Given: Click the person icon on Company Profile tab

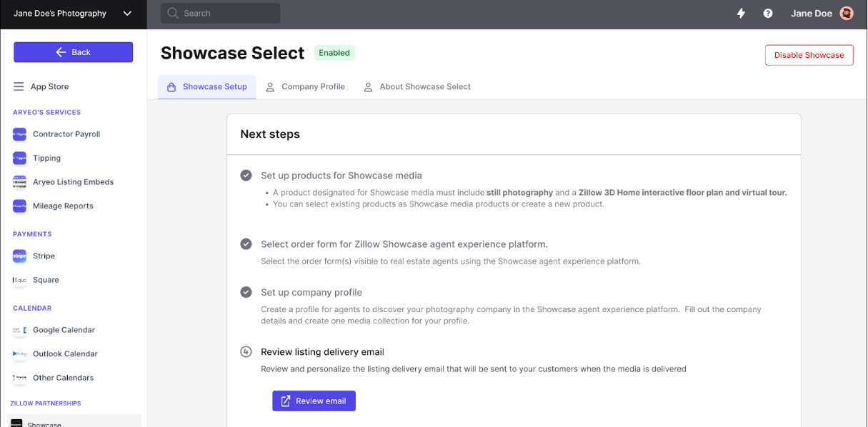Looking at the screenshot, I should (270, 87).
